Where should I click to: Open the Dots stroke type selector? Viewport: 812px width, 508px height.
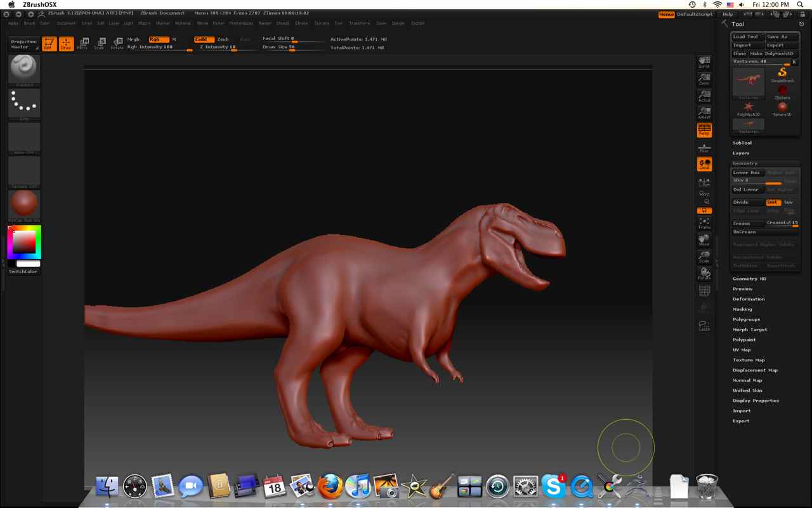pos(24,104)
